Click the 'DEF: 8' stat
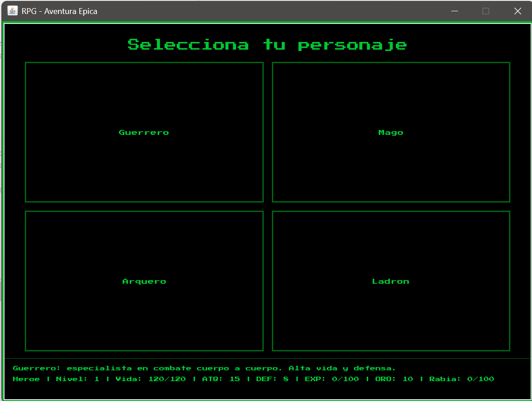Viewport: 532px width, 401px height. (x=272, y=379)
